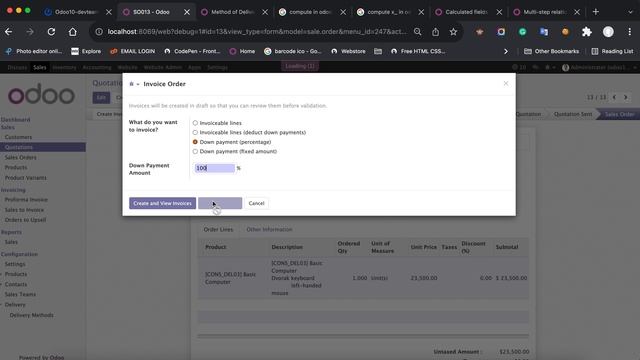Click the Cancel button in dialog
Image resolution: width=640 pixels, height=360 pixels.
tap(256, 203)
